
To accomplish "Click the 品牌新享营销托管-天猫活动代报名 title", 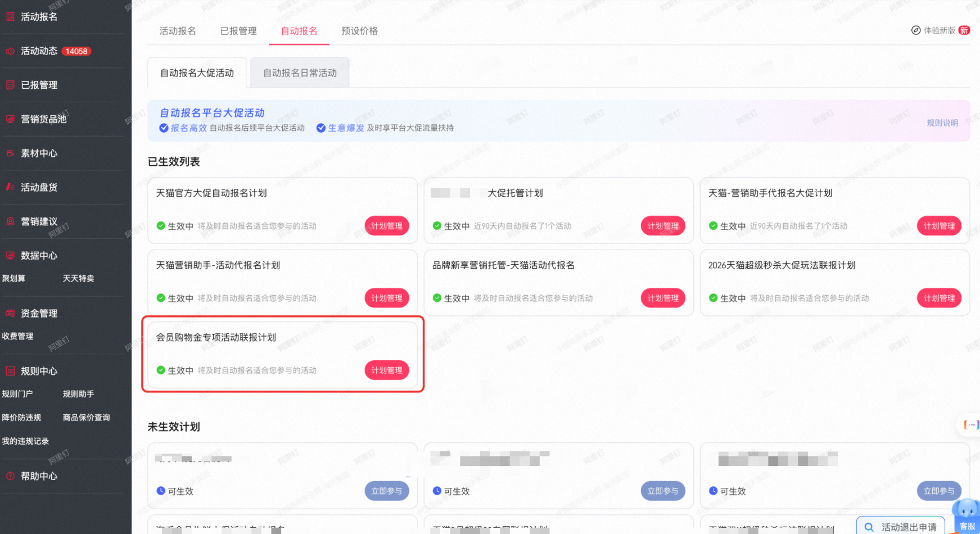I will pyautogui.click(x=503, y=265).
